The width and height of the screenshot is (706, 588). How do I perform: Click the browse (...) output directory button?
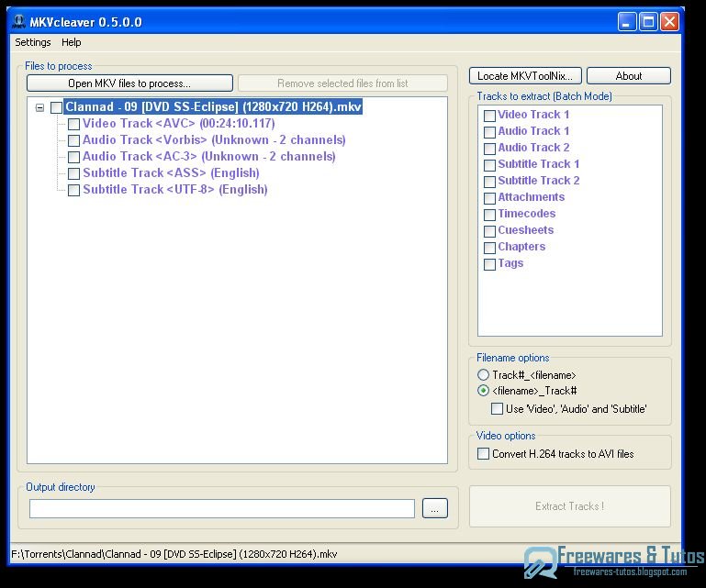[x=435, y=508]
